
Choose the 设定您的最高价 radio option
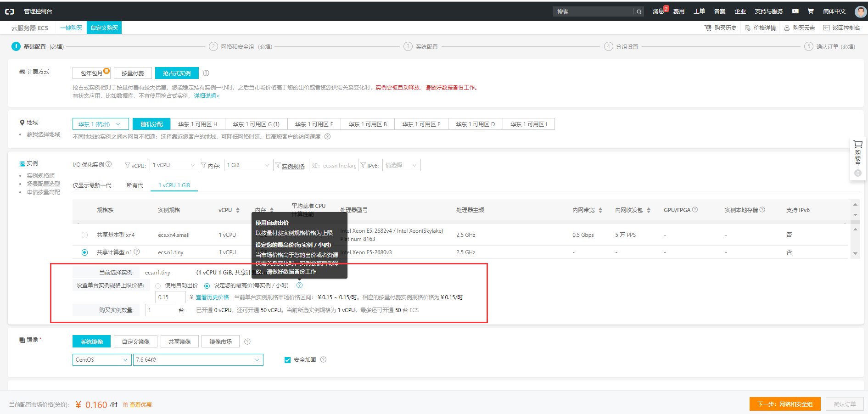207,285
